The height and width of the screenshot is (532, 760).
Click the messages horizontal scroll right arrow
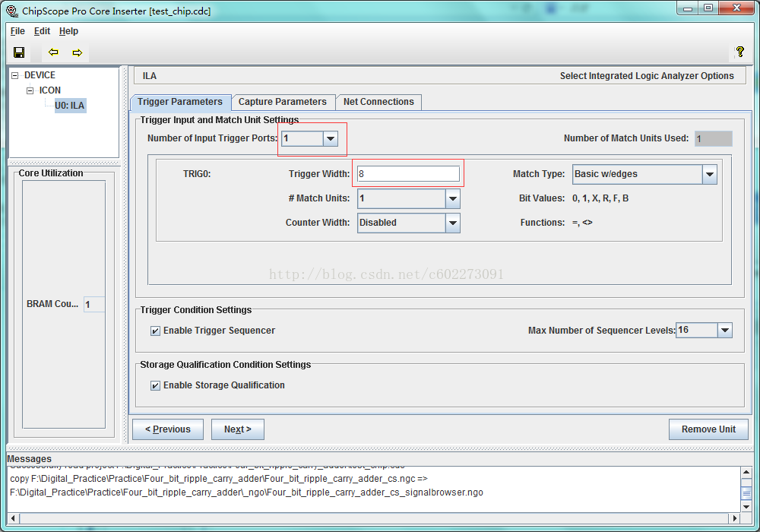(735, 518)
